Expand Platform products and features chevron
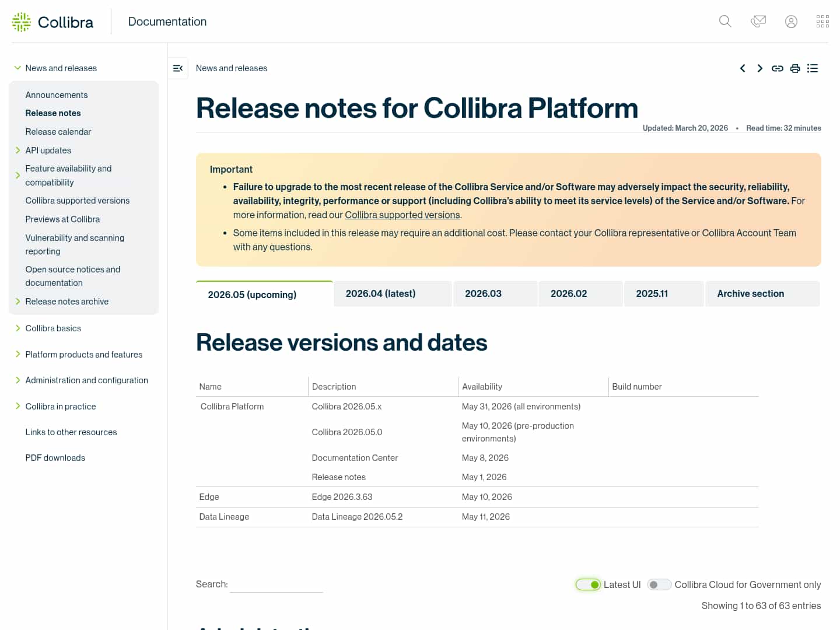This screenshot has height=630, width=840. tap(17, 354)
